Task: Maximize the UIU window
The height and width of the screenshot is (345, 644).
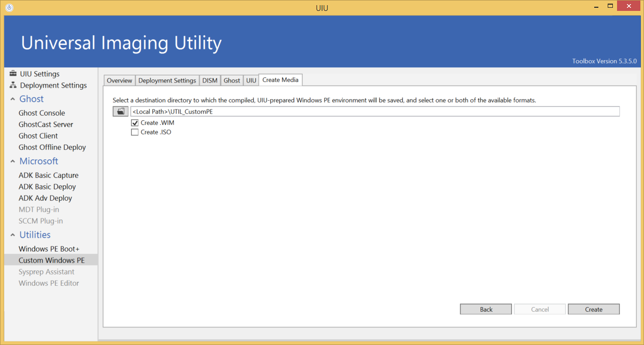Action: [610, 6]
